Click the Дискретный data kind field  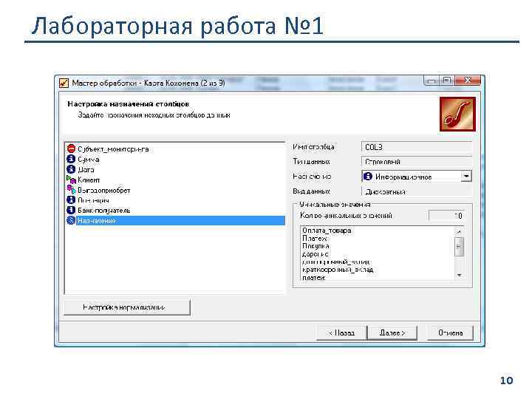click(417, 191)
